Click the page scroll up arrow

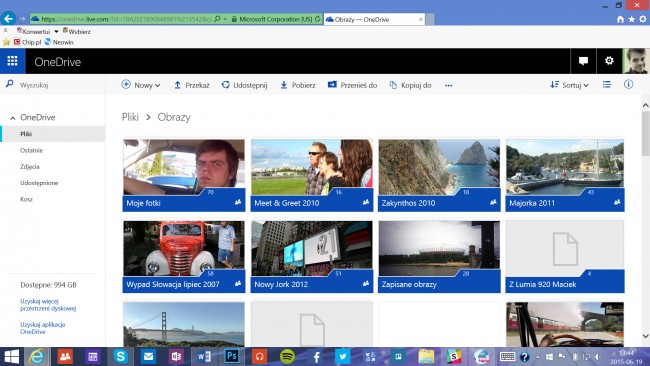645,105
